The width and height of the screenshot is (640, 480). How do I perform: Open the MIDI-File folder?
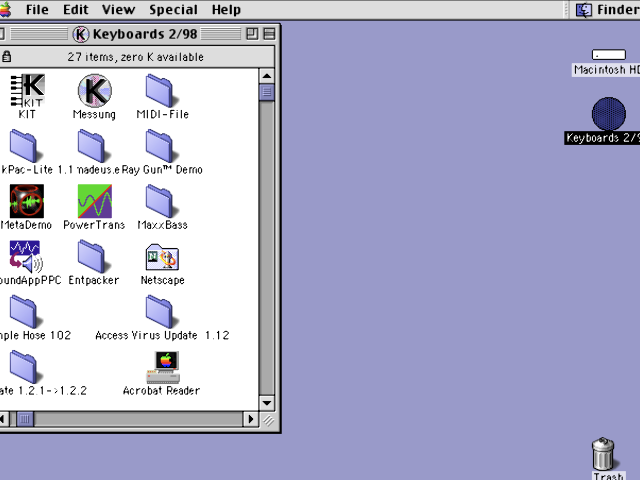point(162,91)
